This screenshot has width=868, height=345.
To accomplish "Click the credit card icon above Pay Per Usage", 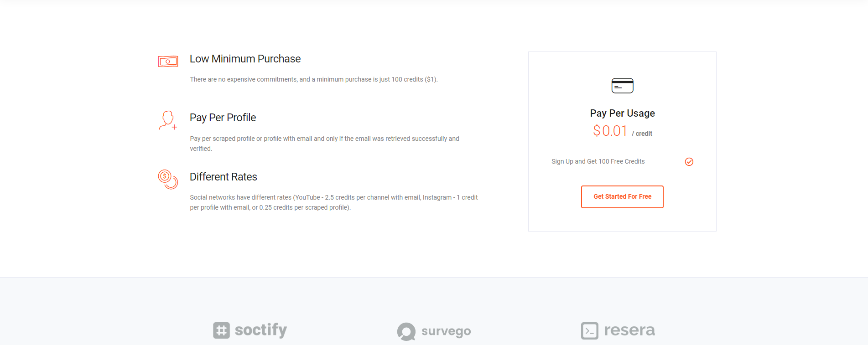I will [x=622, y=86].
